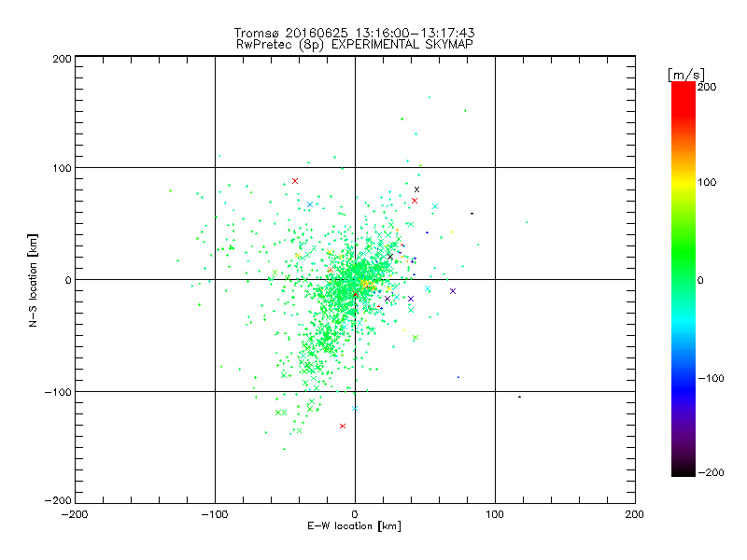Click the x-axis '-100' tick label

tap(215, 514)
